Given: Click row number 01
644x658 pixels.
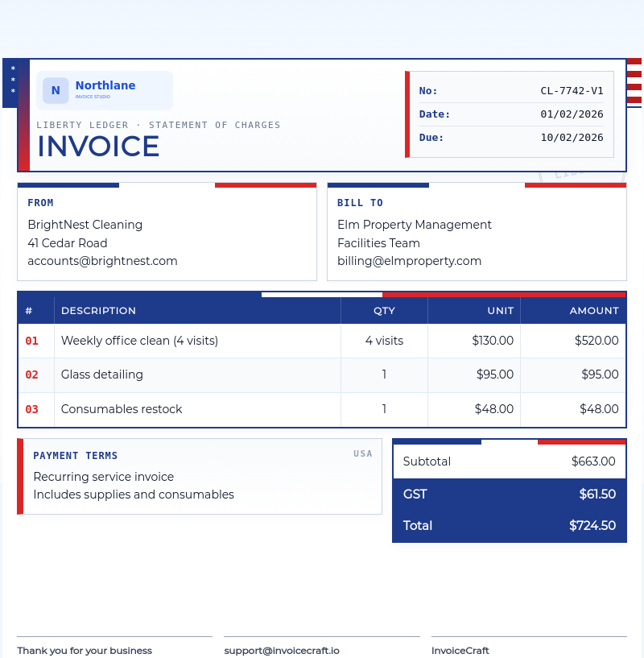Looking at the screenshot, I should [32, 341].
